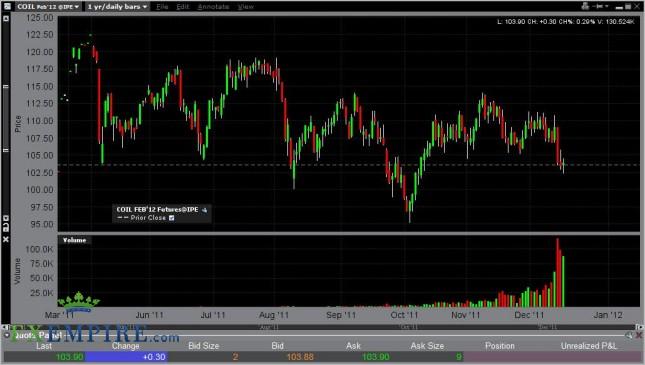The image size is (645, 365).
Task: Click the Volume panel label
Action: pos(74,240)
